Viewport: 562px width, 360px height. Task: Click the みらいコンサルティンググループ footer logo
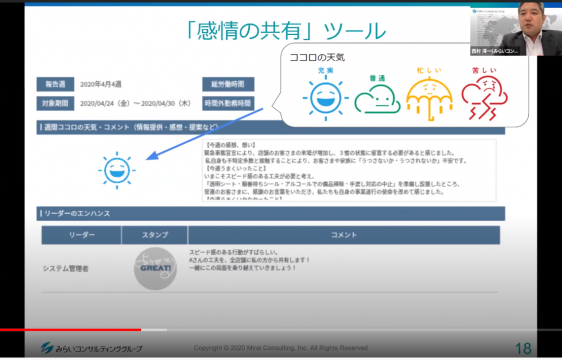coord(91,348)
